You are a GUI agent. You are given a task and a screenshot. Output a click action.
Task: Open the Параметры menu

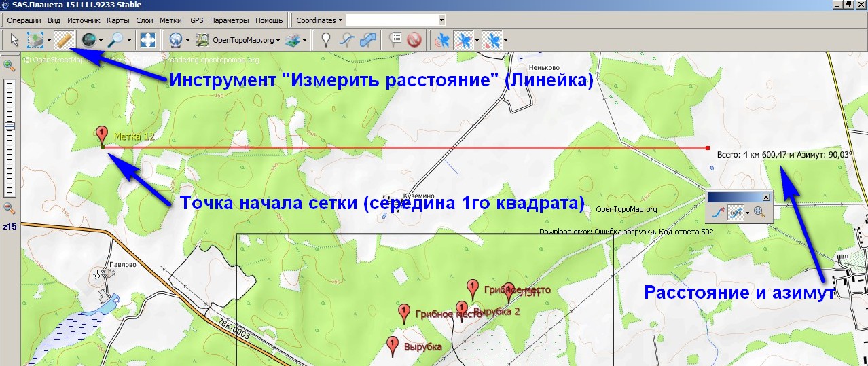pyautogui.click(x=229, y=20)
